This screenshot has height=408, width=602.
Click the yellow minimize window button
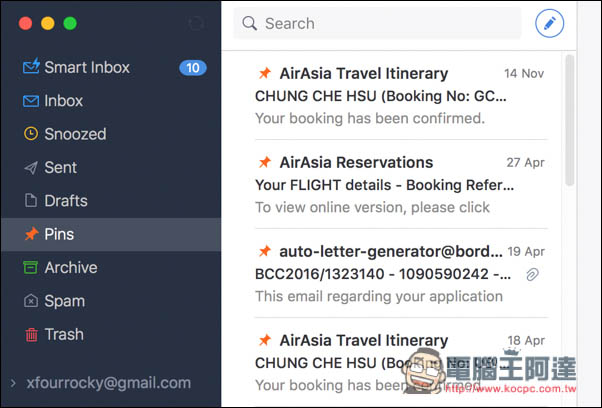point(48,23)
